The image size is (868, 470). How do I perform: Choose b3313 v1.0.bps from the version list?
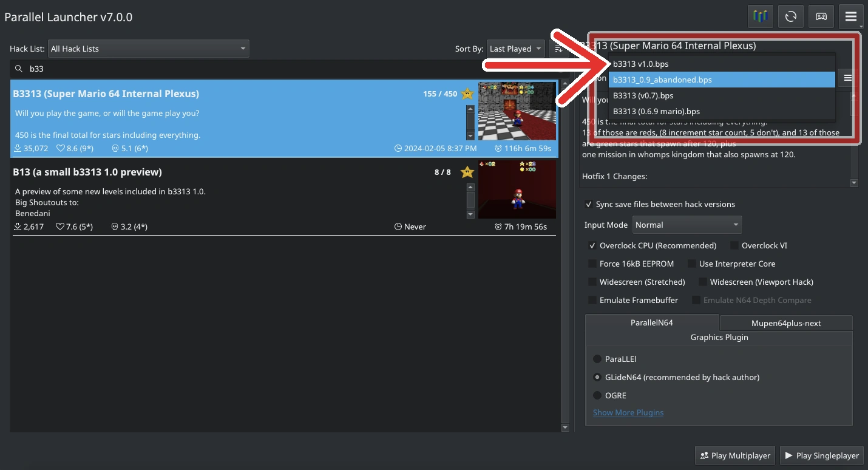coord(722,64)
